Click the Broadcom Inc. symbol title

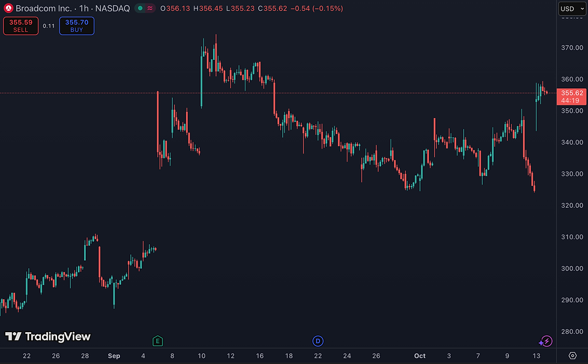pyautogui.click(x=43, y=8)
